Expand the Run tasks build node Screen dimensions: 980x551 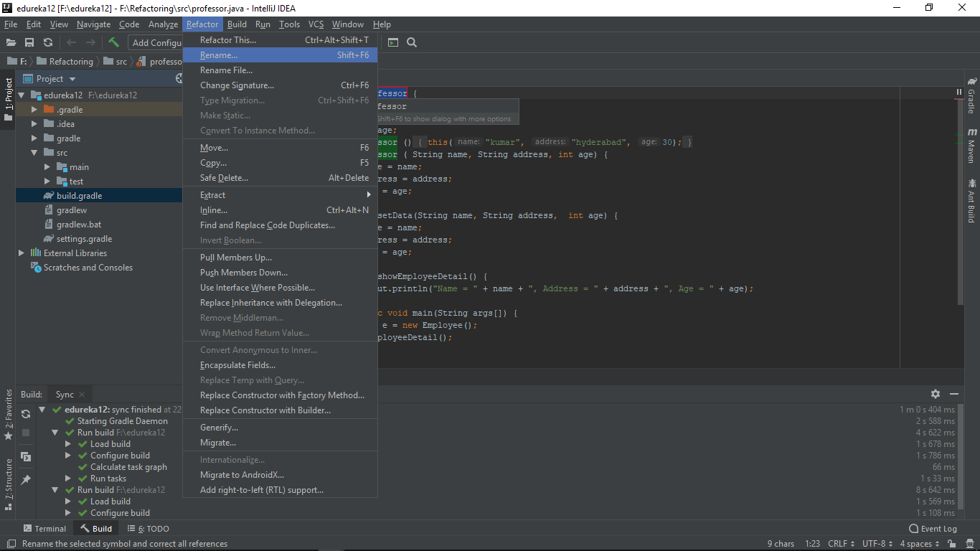click(x=68, y=479)
